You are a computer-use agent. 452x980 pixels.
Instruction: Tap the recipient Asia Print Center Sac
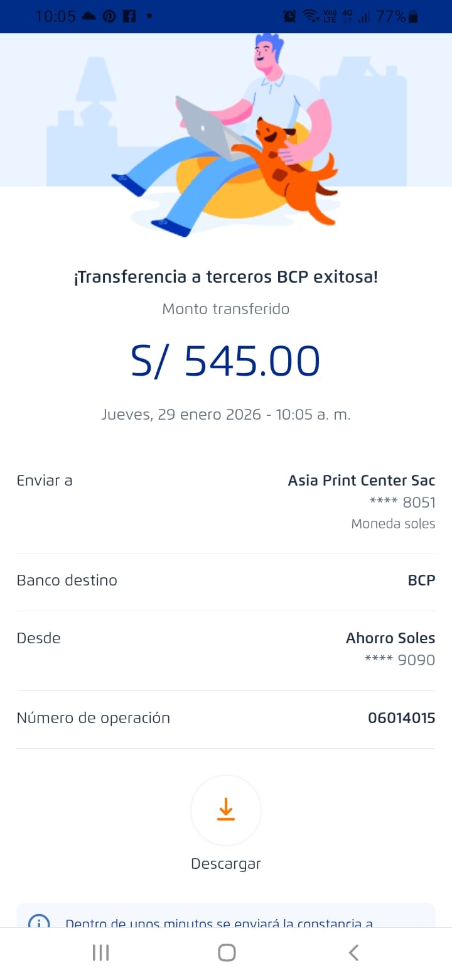[361, 481]
